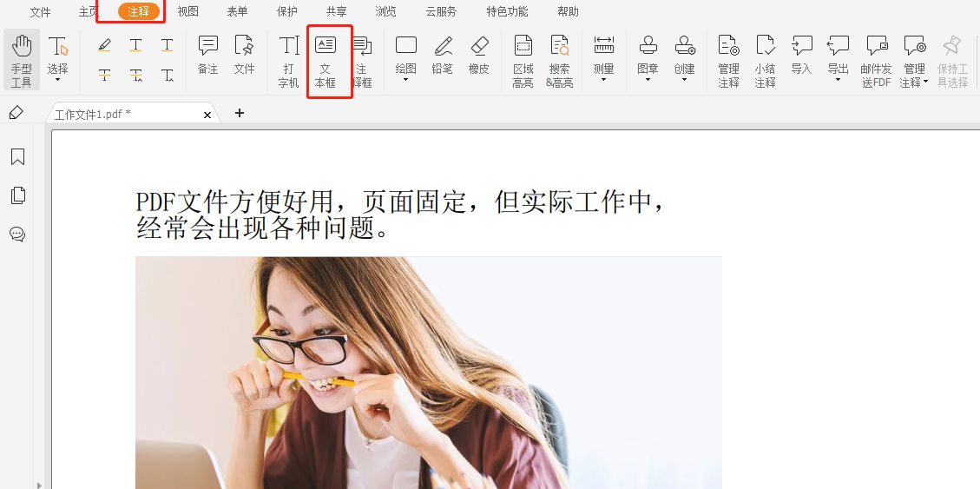Activate the 打字机 typewriter tool
Image resolution: width=980 pixels, height=489 pixels.
(289, 60)
